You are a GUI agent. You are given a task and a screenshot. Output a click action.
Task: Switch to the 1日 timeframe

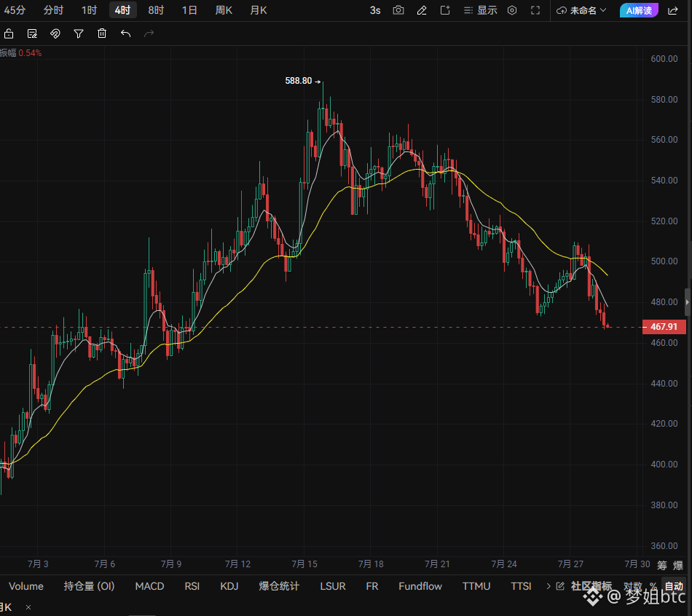click(x=189, y=10)
